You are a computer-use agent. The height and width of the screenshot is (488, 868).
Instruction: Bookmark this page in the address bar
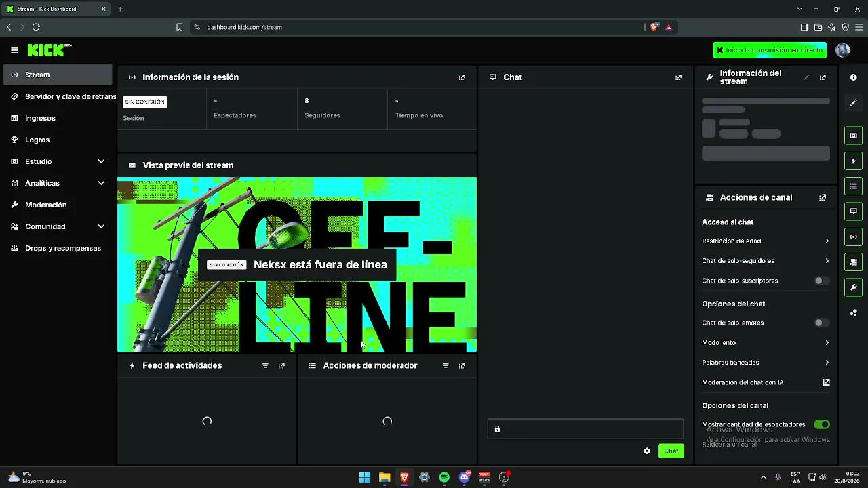pos(179,27)
